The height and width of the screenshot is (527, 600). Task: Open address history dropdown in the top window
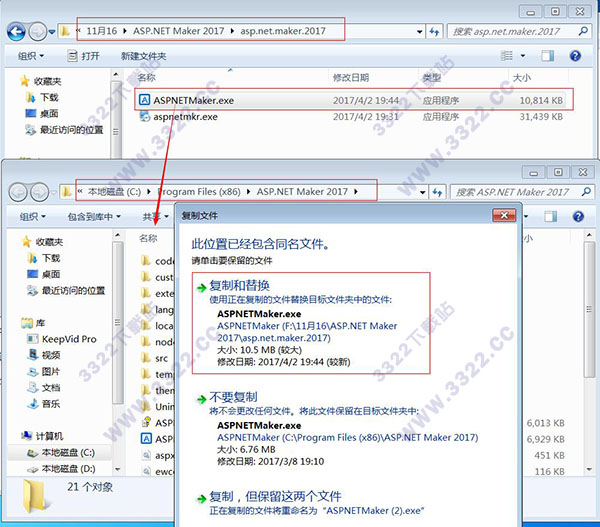click(x=419, y=31)
